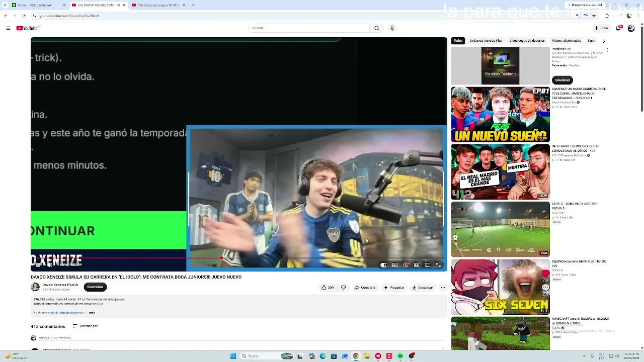Select the Videojuegos de deportes chip
Screen dimensions: 644x362
(x=527, y=41)
